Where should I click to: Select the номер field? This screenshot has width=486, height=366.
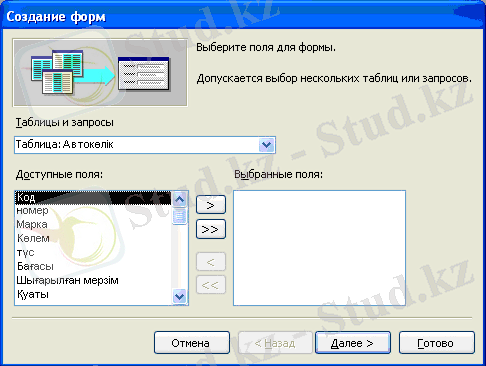point(93,211)
